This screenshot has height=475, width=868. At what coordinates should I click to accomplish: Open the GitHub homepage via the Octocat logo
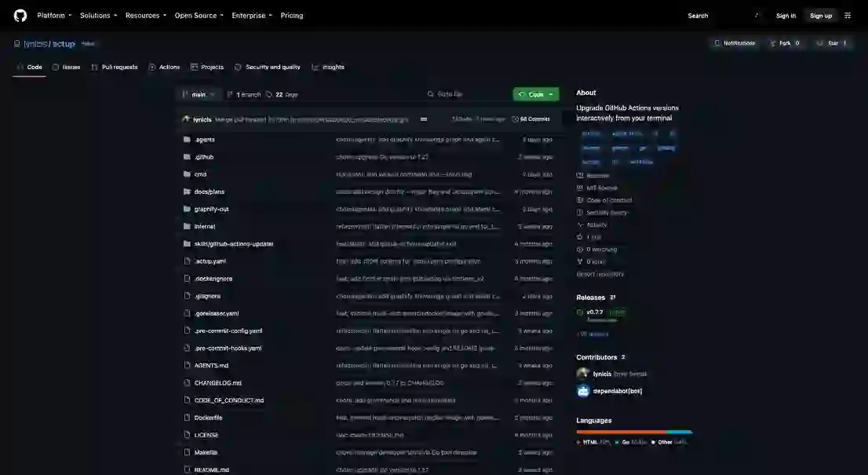click(x=20, y=16)
